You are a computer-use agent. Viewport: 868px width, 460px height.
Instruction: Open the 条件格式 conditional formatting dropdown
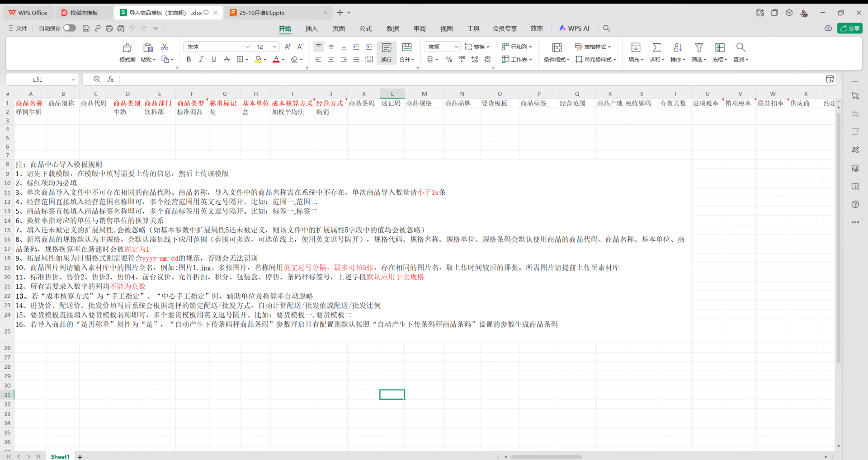557,60
